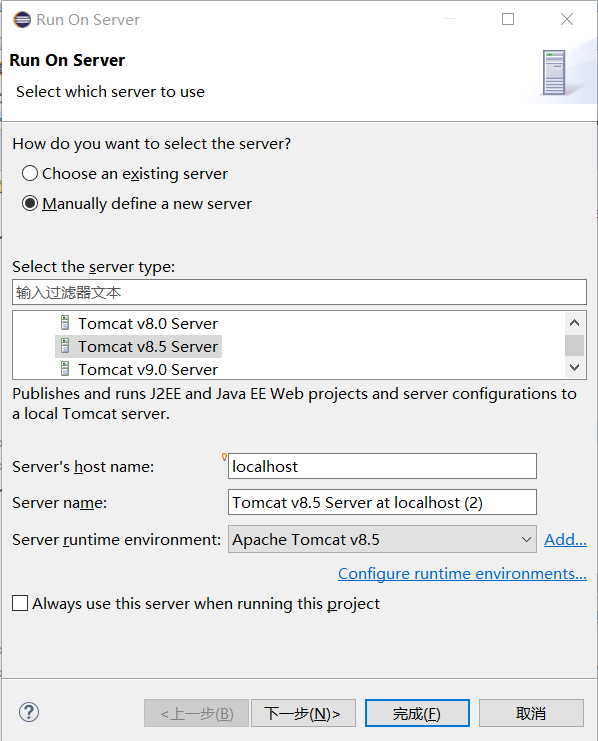Click the Tomcat v8.0 Server icon
598x741 pixels.
click(65, 323)
